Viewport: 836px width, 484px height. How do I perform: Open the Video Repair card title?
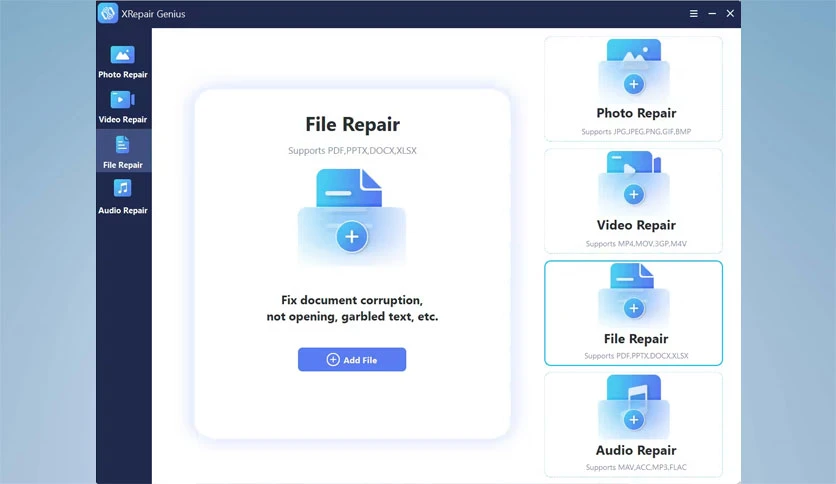636,225
